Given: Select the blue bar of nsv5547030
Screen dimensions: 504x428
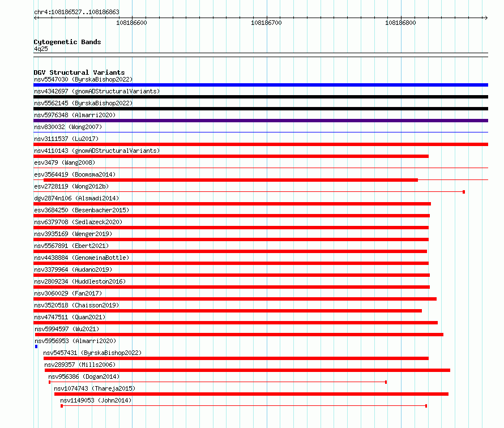Looking at the screenshot, I should [x=260, y=85].
